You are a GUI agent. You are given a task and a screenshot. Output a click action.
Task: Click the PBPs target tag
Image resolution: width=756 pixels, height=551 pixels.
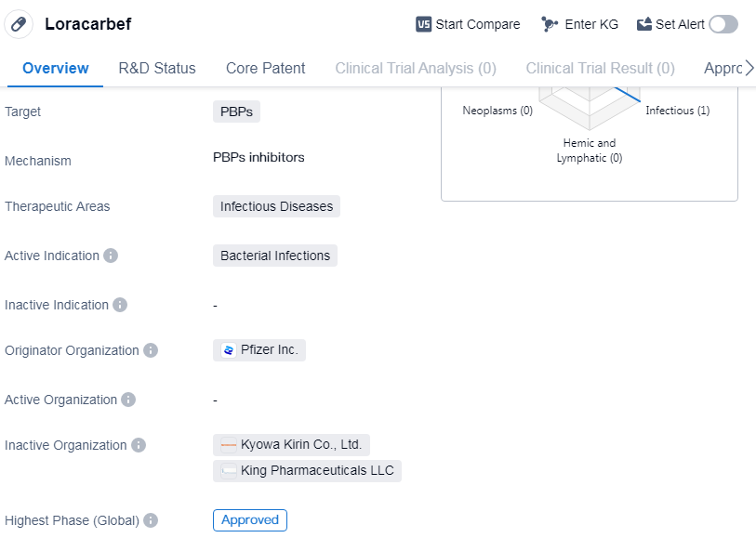[237, 112]
